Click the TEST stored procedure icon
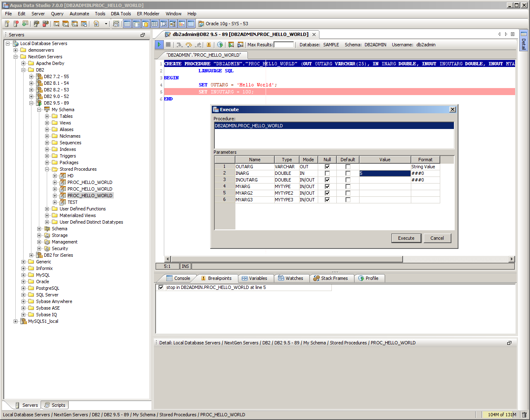The width and height of the screenshot is (530, 420). click(x=63, y=202)
